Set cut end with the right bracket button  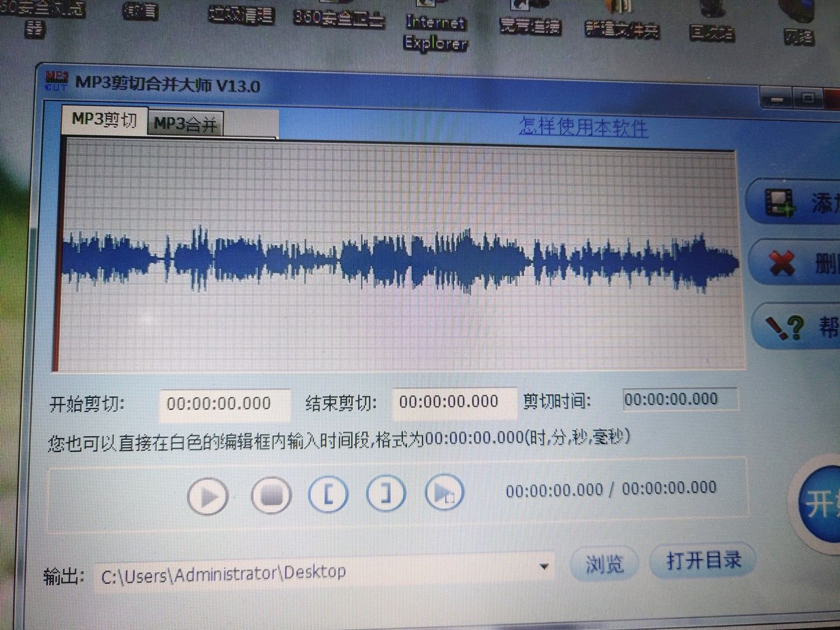pyautogui.click(x=386, y=492)
